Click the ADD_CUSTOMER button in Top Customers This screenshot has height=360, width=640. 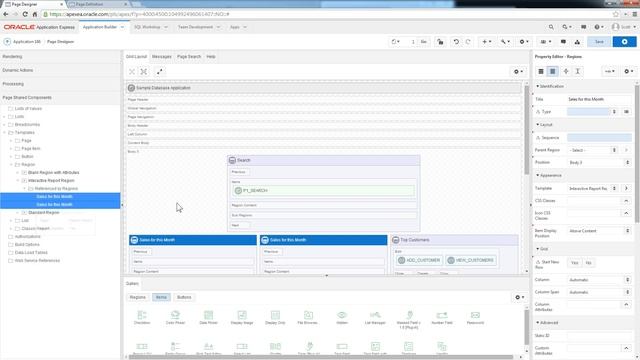tap(419, 260)
